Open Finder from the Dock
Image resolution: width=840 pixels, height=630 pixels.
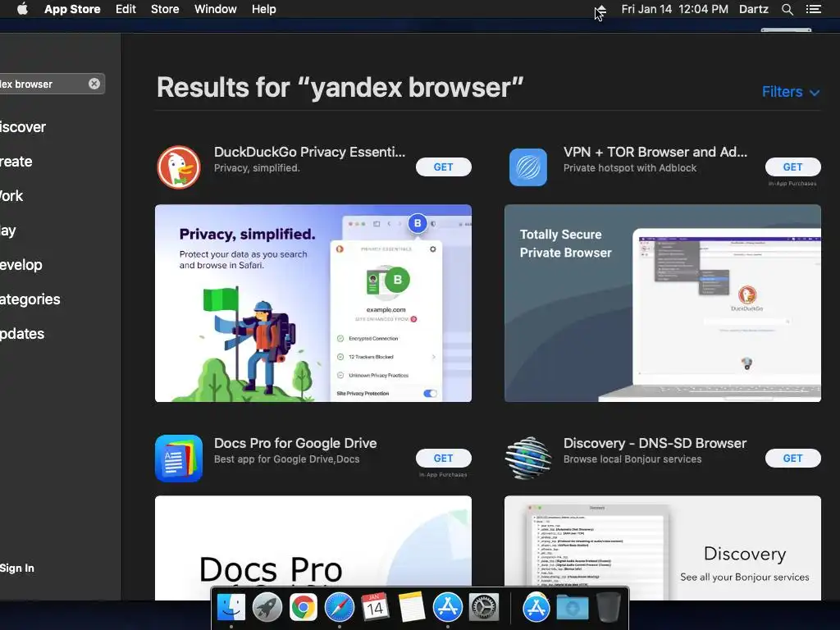[231, 608]
